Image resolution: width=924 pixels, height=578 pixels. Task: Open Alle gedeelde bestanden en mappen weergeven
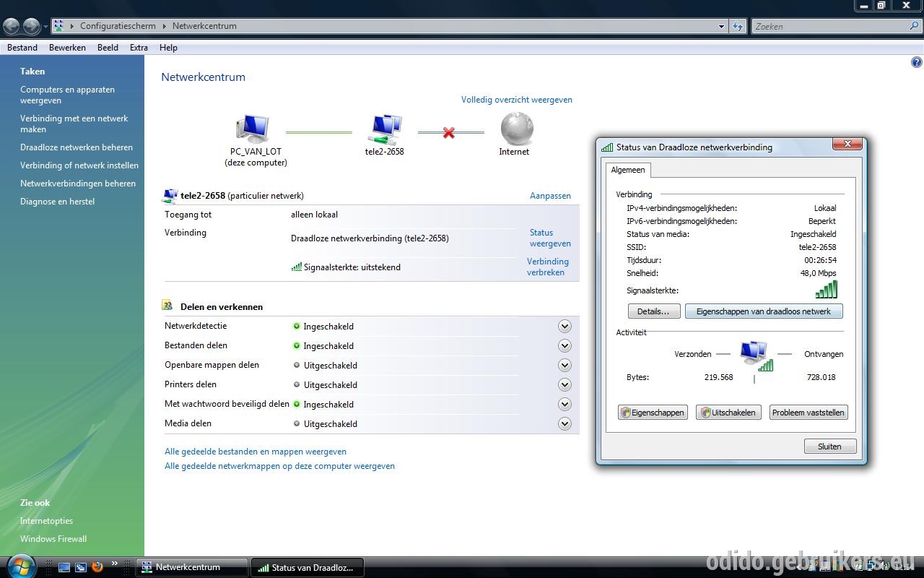tap(256, 452)
